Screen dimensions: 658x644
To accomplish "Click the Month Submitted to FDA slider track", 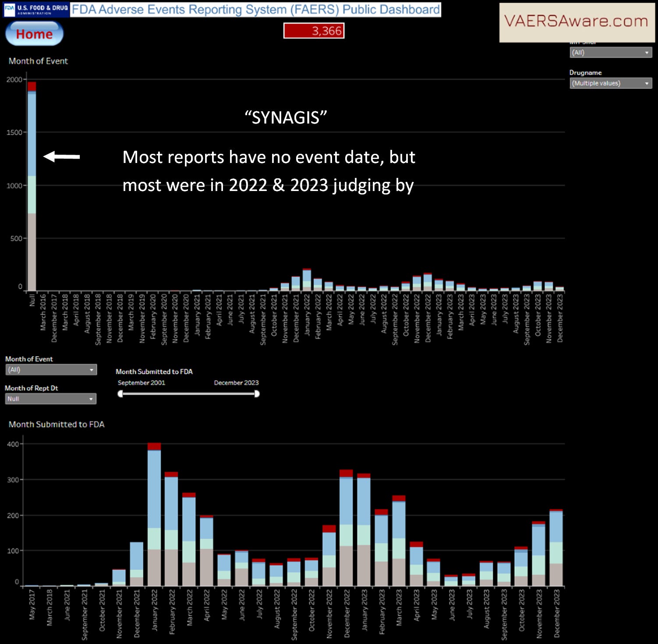I will [x=189, y=394].
